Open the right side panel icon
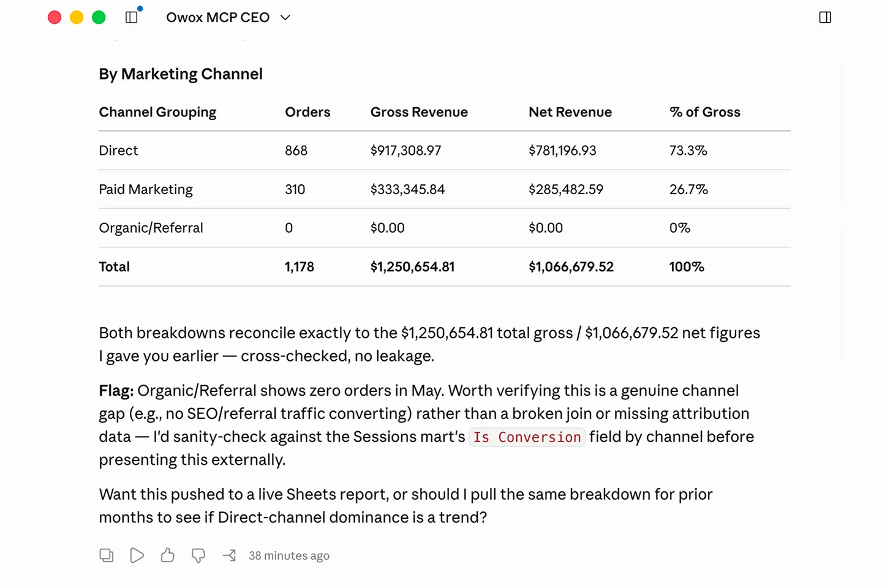This screenshot has height=588, width=882. pyautogui.click(x=825, y=17)
